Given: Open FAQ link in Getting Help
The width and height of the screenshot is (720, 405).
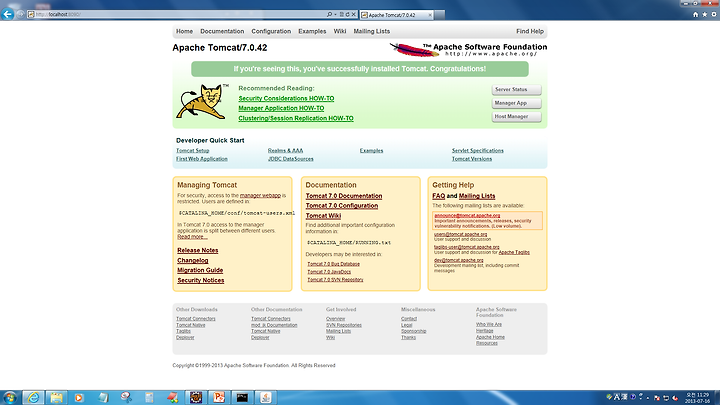Looking at the screenshot, I should pyautogui.click(x=439, y=196).
